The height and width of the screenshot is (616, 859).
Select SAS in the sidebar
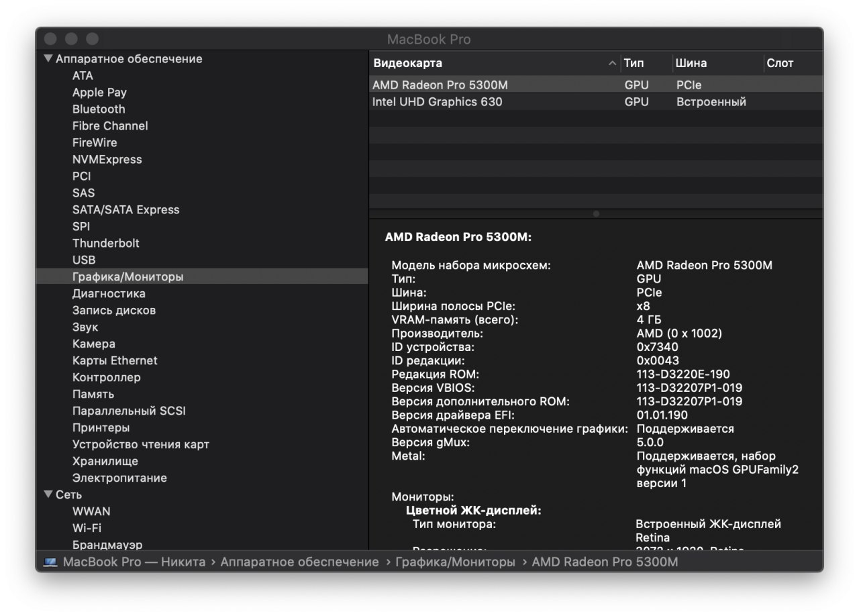coord(83,193)
